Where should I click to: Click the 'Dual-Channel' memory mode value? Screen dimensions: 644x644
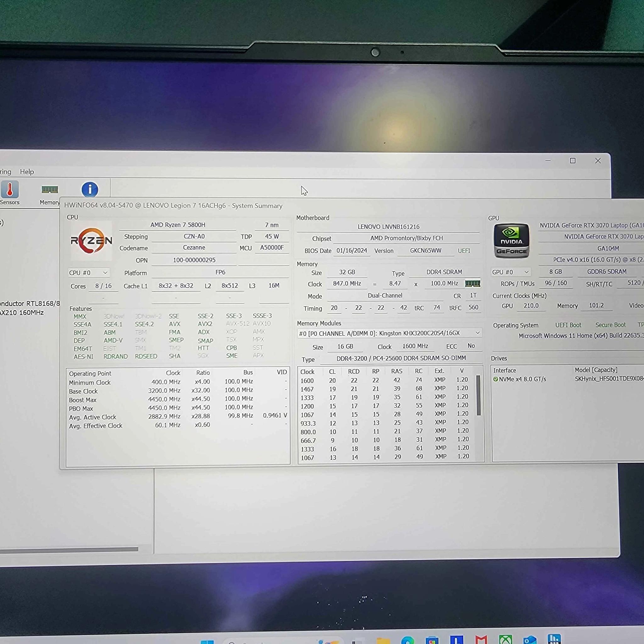385,295
